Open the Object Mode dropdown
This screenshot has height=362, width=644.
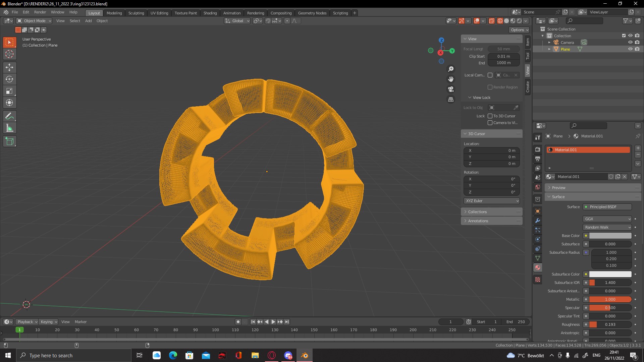34,21
